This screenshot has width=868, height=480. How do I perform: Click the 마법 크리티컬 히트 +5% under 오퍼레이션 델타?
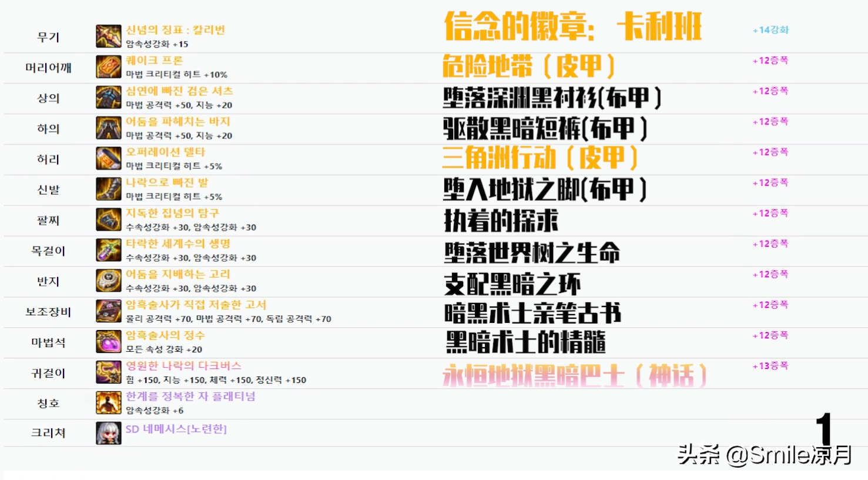(x=174, y=166)
